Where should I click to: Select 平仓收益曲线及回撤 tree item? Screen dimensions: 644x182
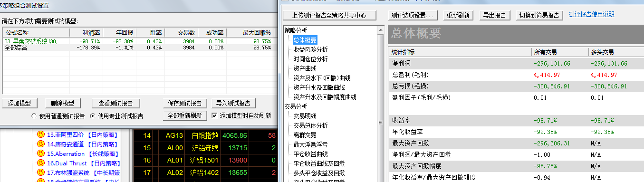point(319,163)
